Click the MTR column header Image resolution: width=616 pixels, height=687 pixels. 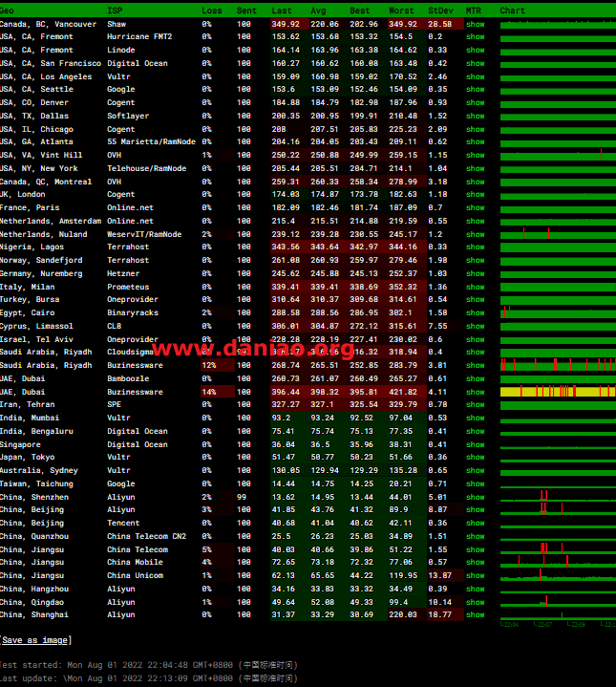coord(474,11)
